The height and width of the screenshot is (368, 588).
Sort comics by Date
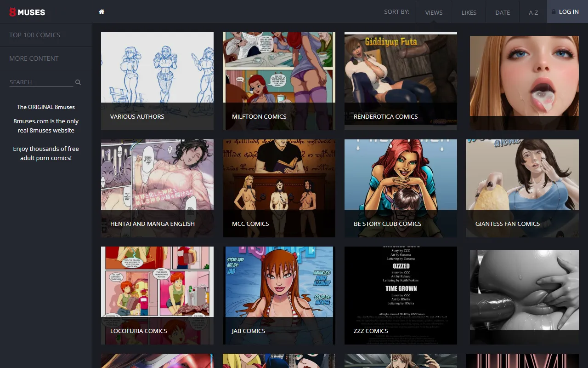(503, 12)
